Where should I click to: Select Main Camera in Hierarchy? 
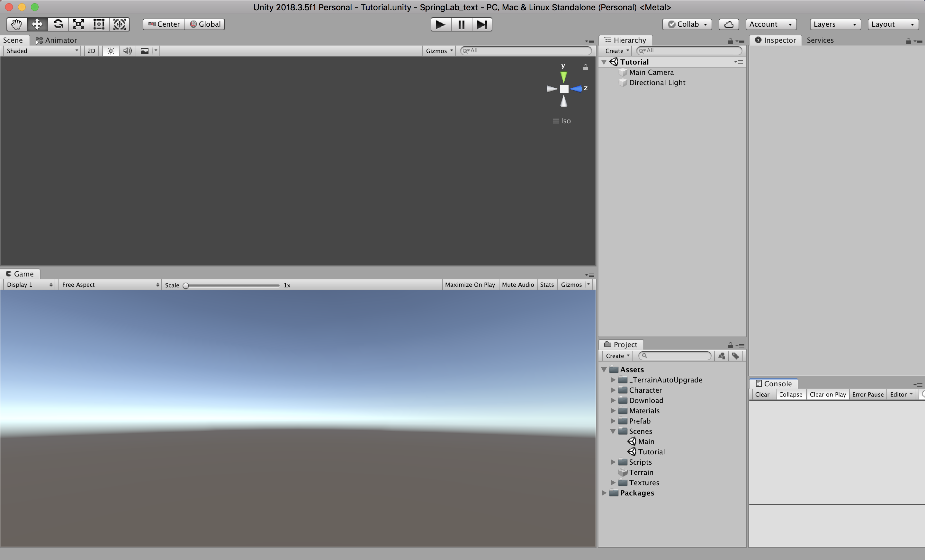point(651,72)
